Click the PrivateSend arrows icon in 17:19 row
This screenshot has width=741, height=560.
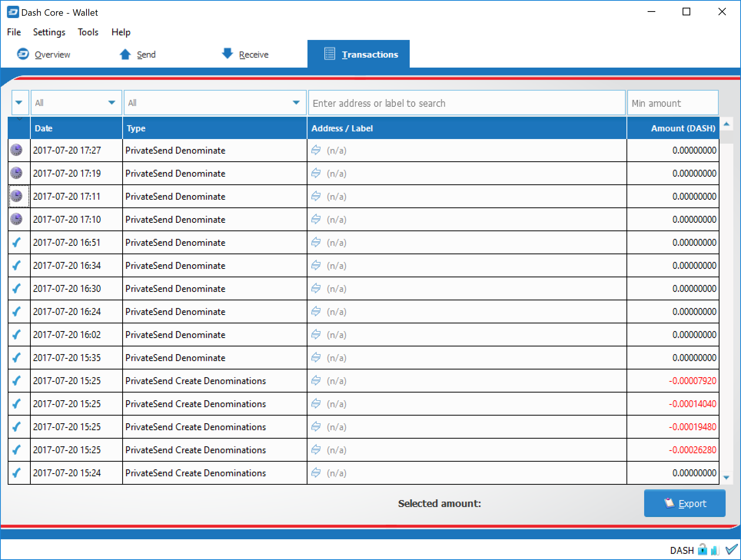point(316,173)
